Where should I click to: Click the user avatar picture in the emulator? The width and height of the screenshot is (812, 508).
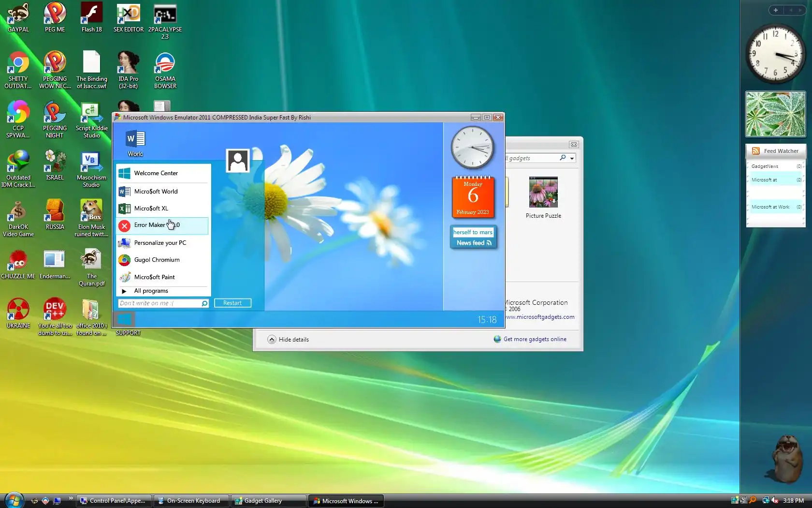pos(238,161)
